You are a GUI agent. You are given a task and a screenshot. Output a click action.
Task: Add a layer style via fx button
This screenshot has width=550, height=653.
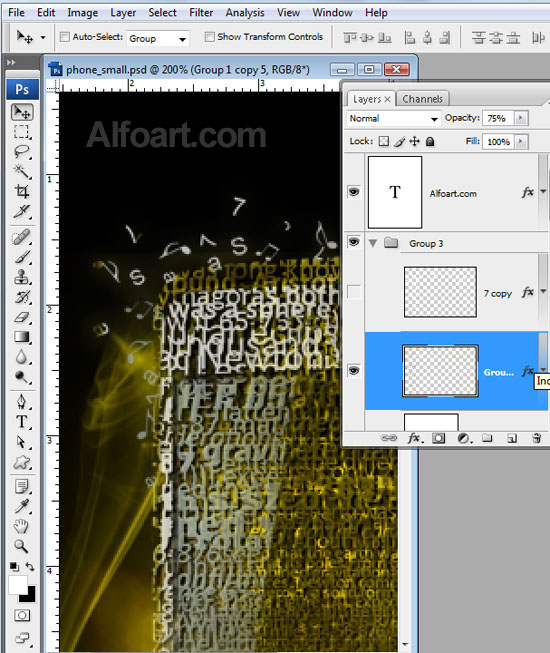tap(415, 438)
